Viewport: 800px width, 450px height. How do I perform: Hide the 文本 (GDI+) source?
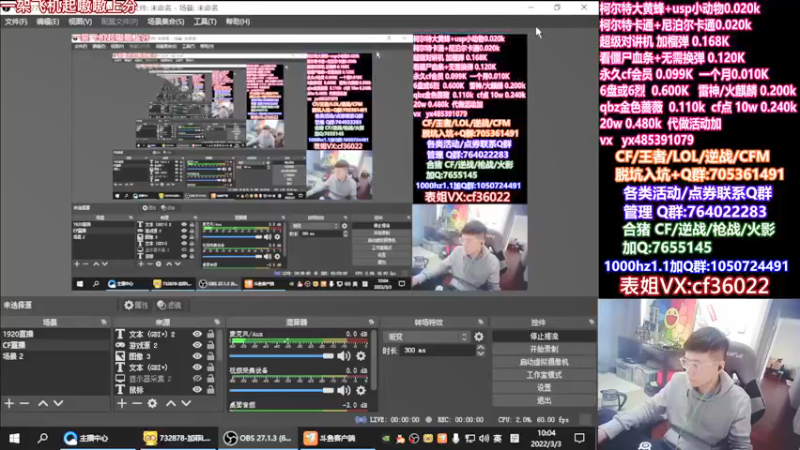(197, 367)
